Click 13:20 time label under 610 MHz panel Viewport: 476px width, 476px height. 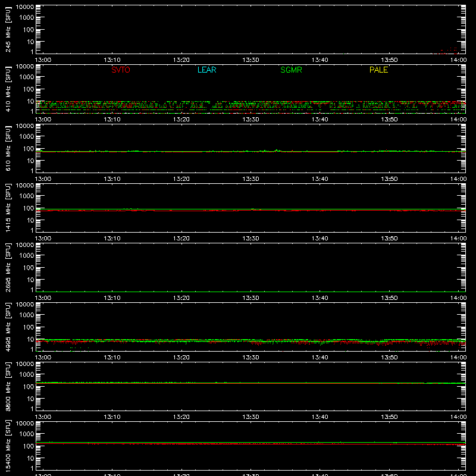(x=181, y=179)
